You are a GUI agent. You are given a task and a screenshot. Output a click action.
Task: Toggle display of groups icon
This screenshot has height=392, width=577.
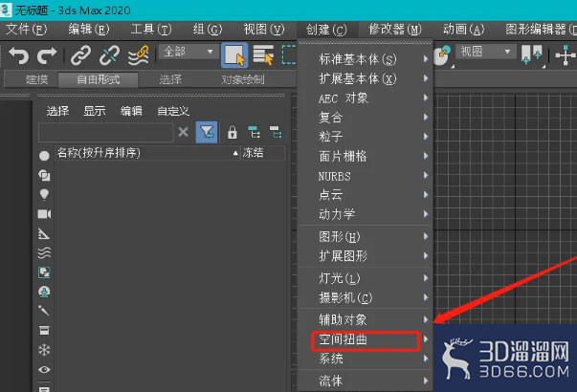(44, 272)
